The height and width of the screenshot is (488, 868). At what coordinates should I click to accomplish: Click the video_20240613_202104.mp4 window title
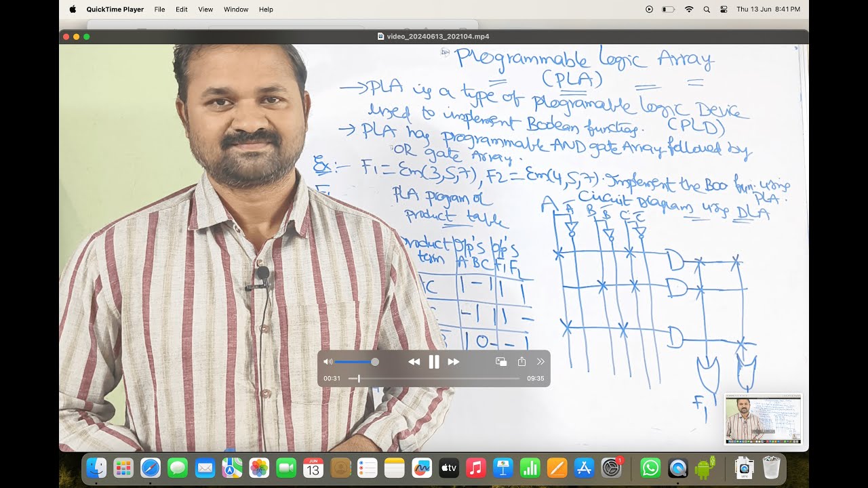pyautogui.click(x=438, y=37)
